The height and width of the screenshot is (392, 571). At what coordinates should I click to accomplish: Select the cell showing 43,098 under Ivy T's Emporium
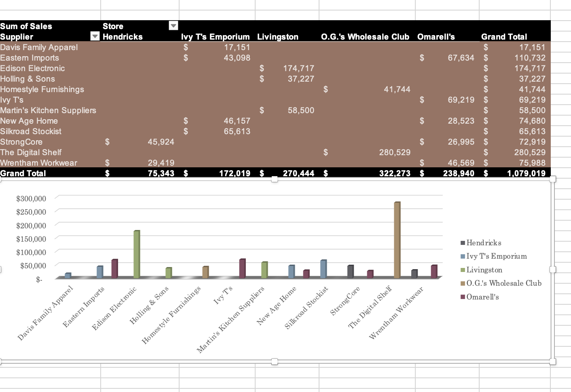click(217, 57)
